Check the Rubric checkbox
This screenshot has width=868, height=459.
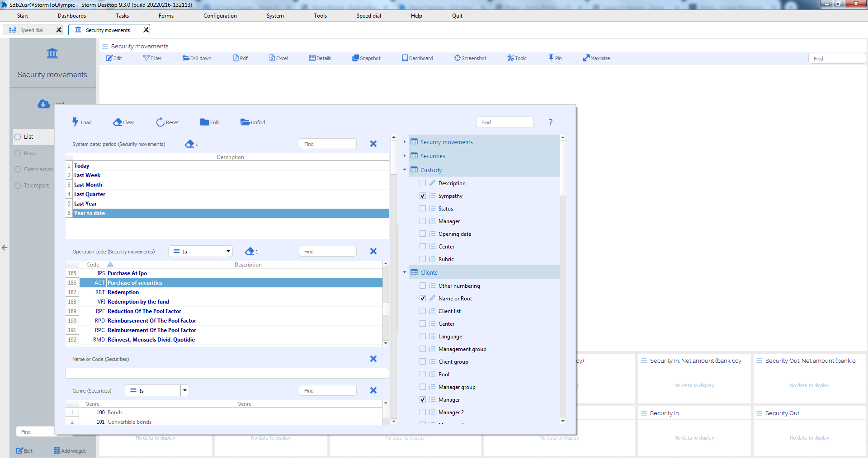423,259
